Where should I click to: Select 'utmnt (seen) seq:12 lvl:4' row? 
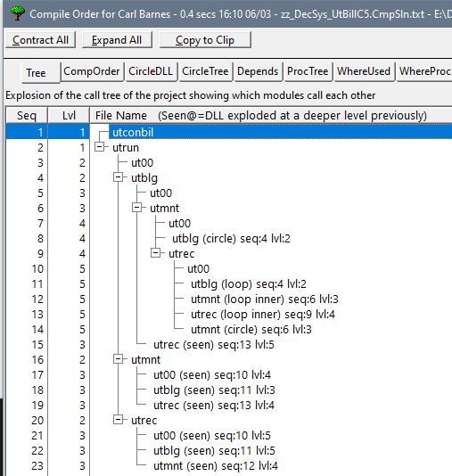click(x=216, y=466)
